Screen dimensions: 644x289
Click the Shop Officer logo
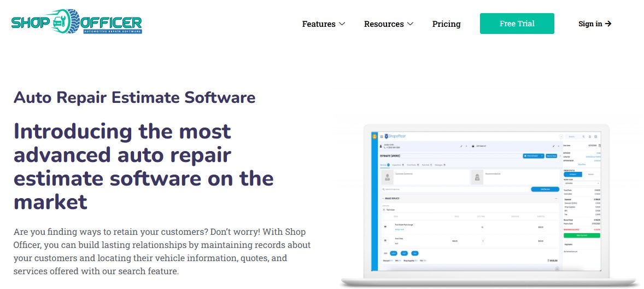77,21
